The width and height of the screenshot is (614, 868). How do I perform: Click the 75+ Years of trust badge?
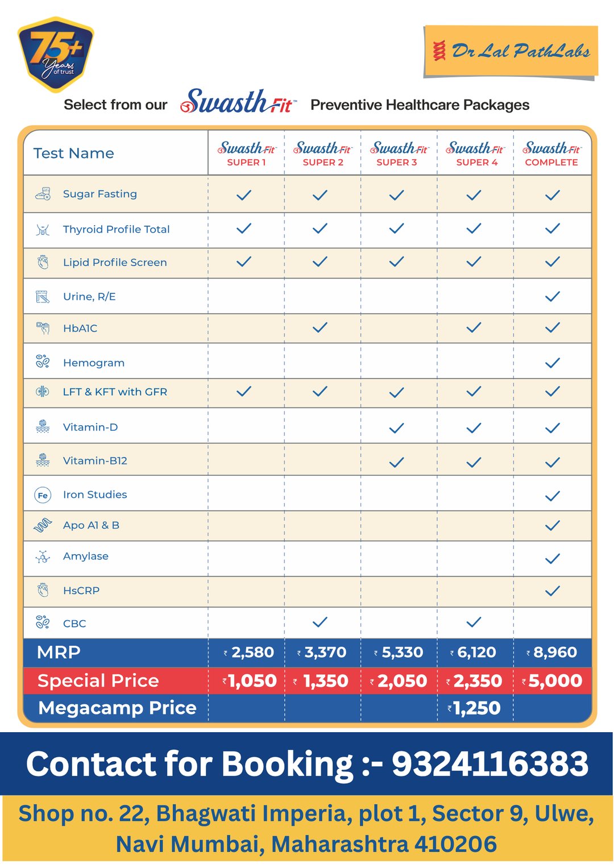pos(56,54)
